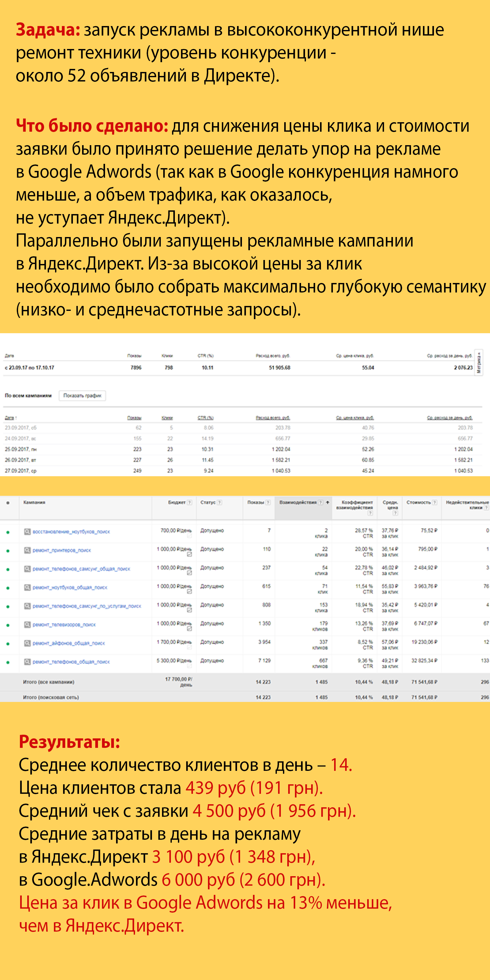
Task: Click green status dot for ремонт_принтеров_поиск
Action: tap(8, 551)
